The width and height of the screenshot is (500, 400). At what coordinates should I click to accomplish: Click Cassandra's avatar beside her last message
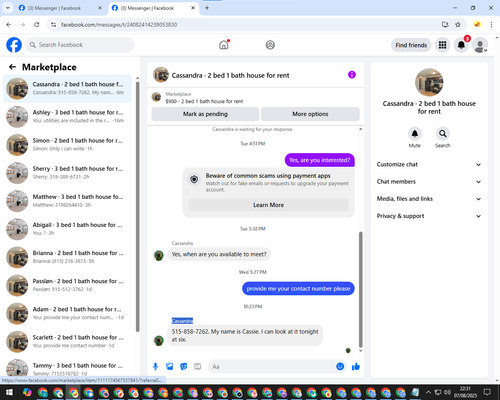[x=159, y=341]
